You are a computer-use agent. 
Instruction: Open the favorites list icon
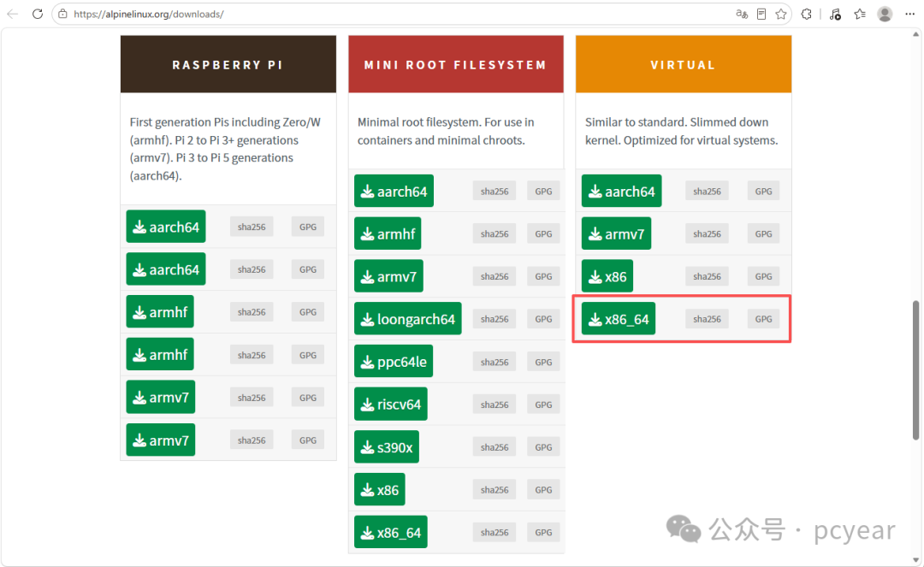(860, 15)
